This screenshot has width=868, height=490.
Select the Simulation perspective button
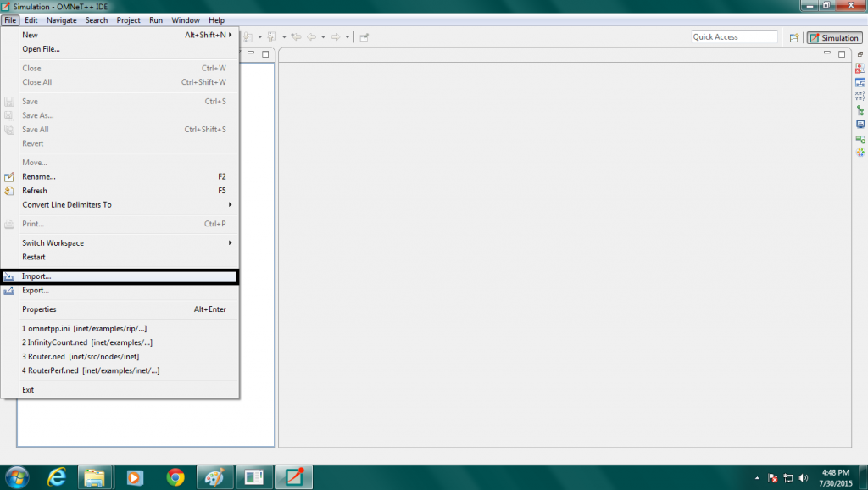pyautogui.click(x=834, y=37)
